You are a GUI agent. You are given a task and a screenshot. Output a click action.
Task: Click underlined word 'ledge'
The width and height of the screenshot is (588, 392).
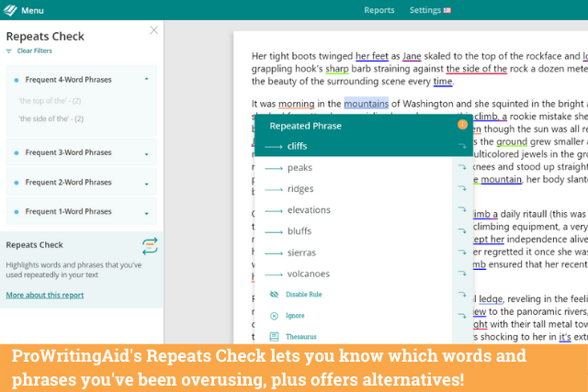(491, 299)
